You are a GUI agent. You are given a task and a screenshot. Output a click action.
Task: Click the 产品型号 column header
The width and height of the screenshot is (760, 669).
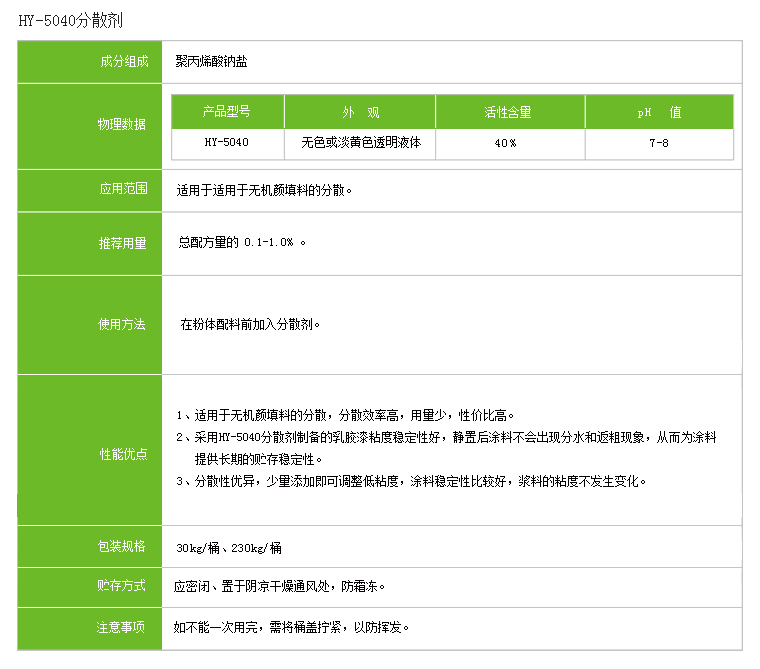[x=227, y=112]
